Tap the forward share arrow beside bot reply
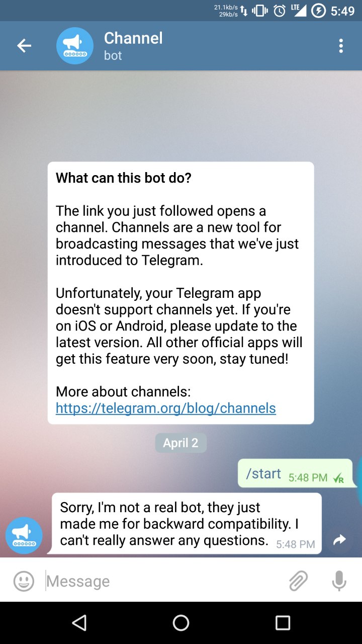The height and width of the screenshot is (644, 362). 340,540
